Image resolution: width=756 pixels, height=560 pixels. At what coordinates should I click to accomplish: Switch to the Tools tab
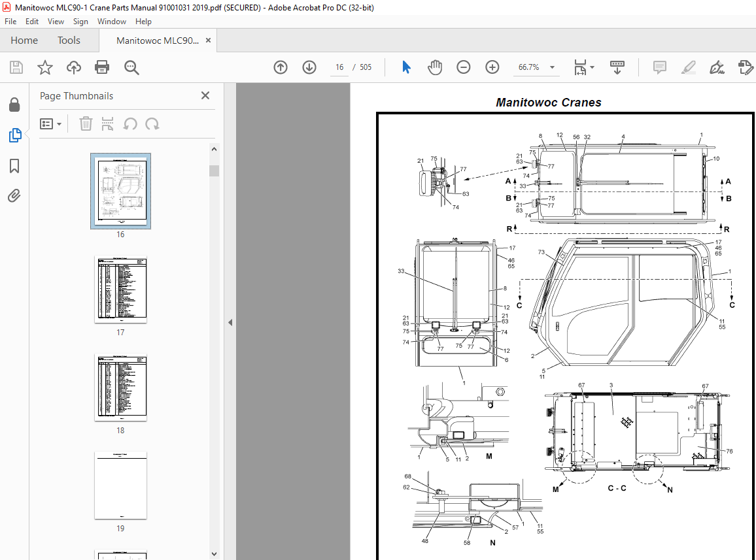pos(69,41)
